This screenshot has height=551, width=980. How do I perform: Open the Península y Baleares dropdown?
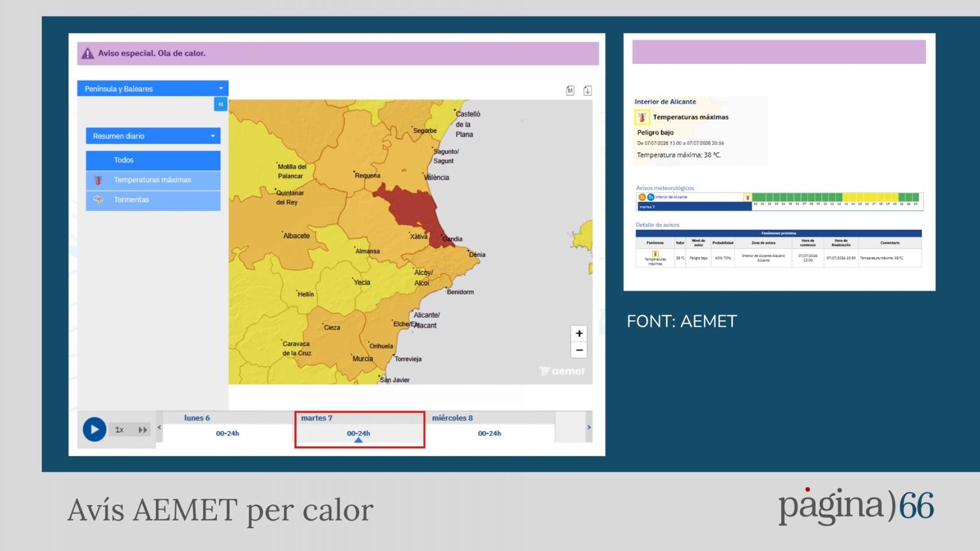153,88
